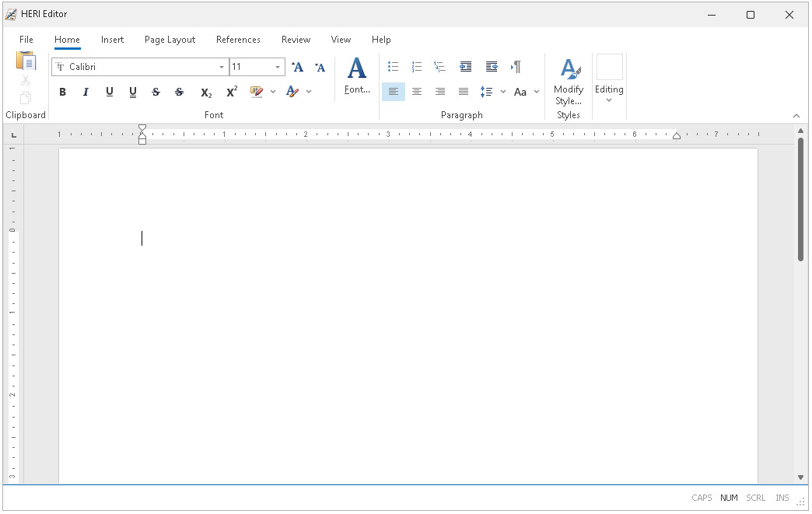Click the CAPS status bar indicator
Viewport: 812px width, 514px height.
[x=702, y=498]
